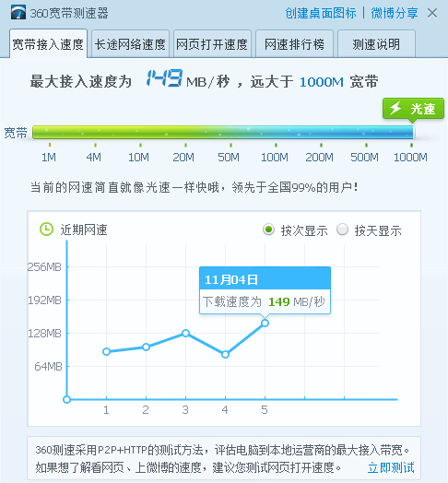Click the 10M marker on the speed scale
Image resolution: width=448 pixels, height=483 pixels.
pyautogui.click(x=138, y=158)
